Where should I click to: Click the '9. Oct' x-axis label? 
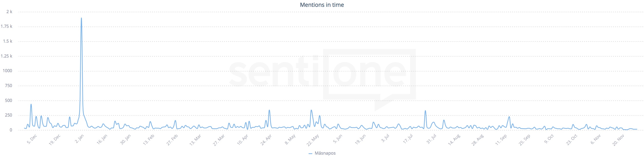point(549,139)
